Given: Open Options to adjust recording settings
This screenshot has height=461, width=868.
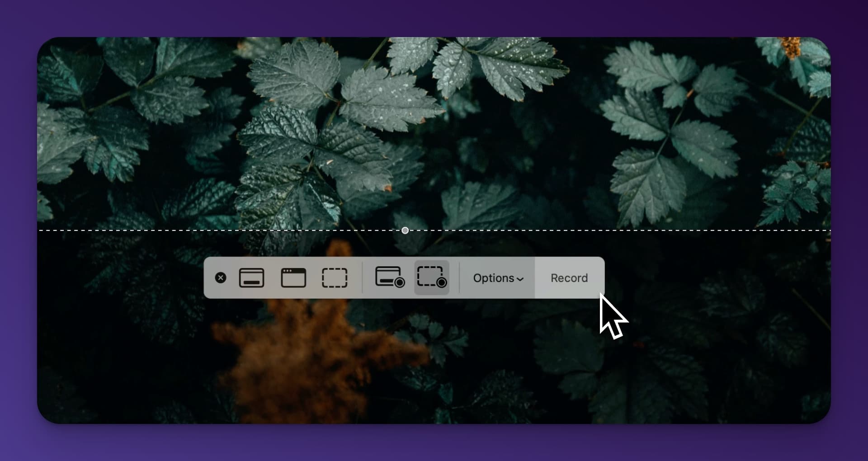Looking at the screenshot, I should (x=497, y=278).
